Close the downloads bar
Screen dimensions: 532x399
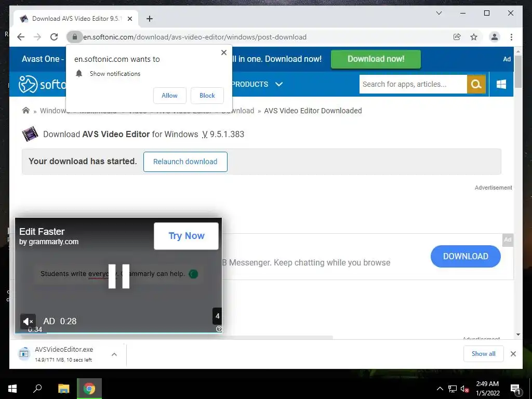click(513, 354)
